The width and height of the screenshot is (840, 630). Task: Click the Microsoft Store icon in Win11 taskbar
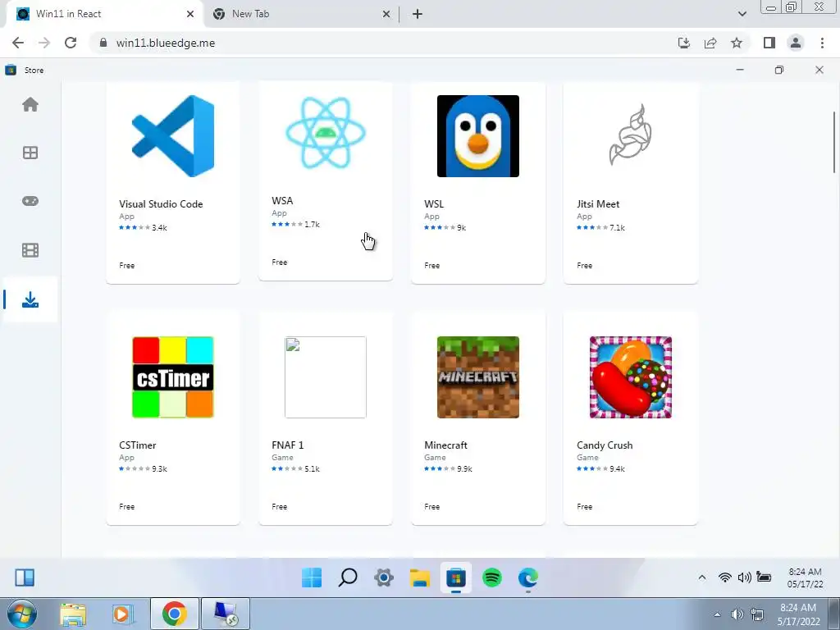coord(456,577)
